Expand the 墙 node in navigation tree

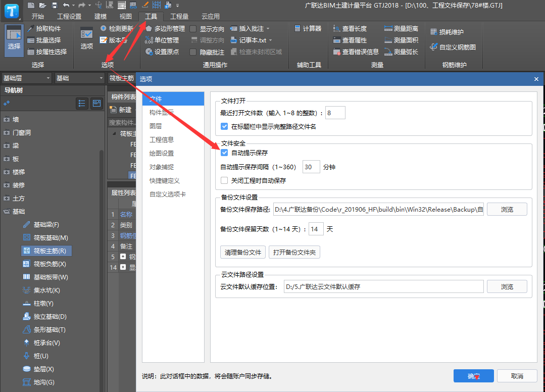pyautogui.click(x=7, y=120)
